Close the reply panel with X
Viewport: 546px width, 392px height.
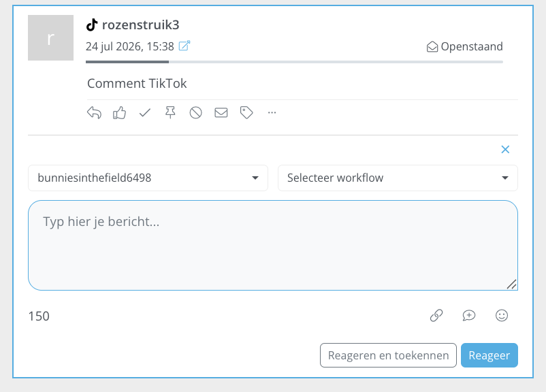tap(505, 149)
